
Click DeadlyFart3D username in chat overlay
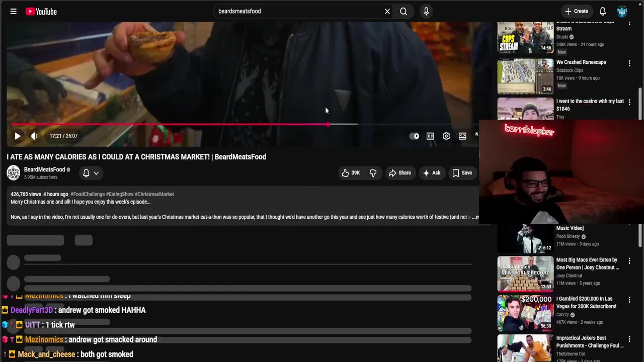click(32, 310)
